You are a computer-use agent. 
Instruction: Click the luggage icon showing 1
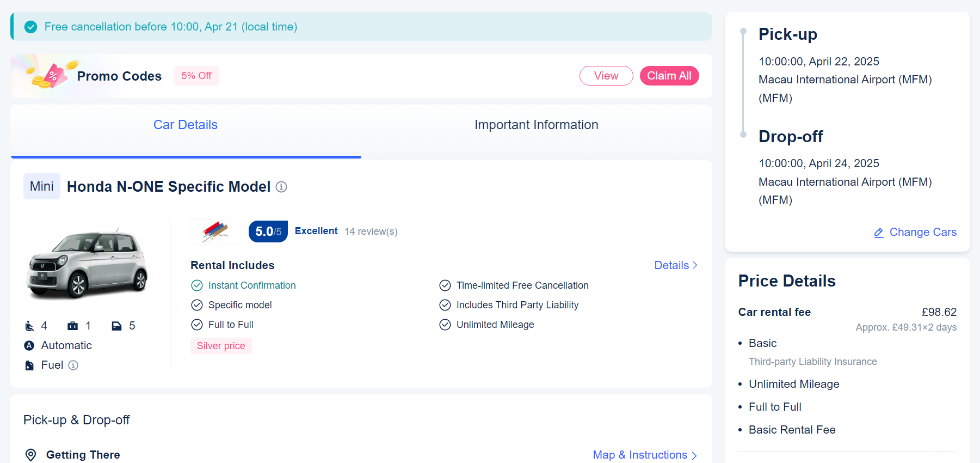(x=72, y=326)
